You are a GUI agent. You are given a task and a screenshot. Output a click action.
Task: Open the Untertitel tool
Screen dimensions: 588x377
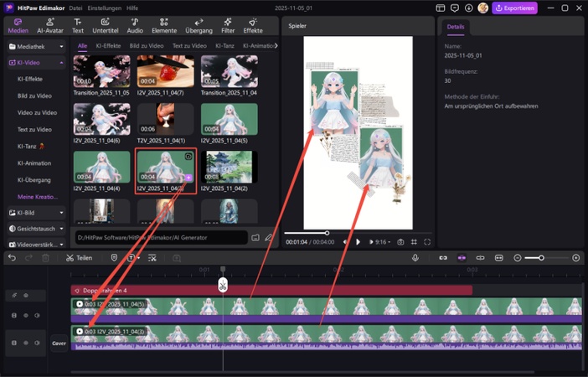[105, 24]
